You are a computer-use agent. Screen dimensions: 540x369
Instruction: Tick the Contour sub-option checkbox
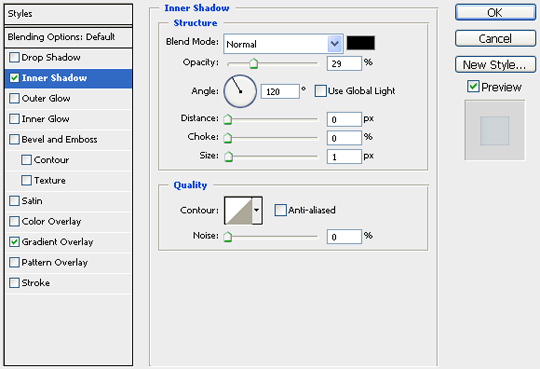click(x=26, y=160)
